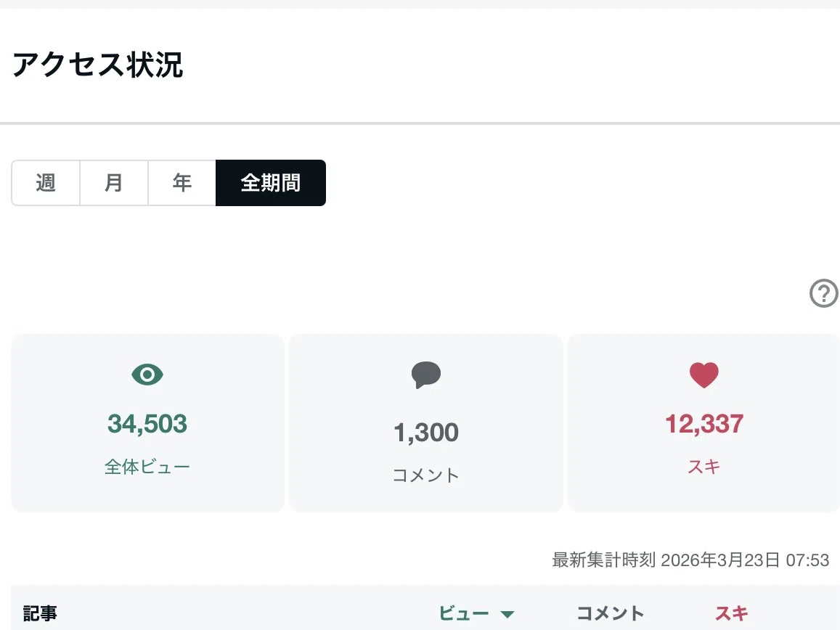Choose the 年 period tab
Viewport: 840px width, 630px height.
(182, 183)
